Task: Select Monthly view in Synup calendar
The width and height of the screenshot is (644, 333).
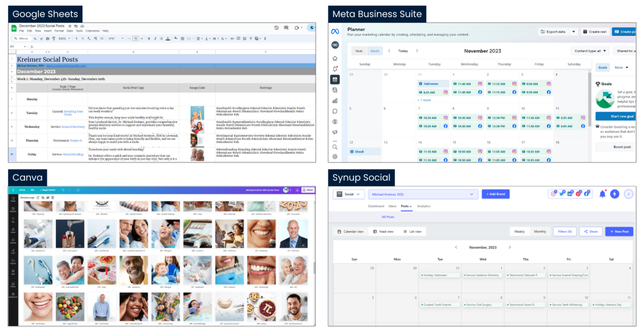Action: 540,232
